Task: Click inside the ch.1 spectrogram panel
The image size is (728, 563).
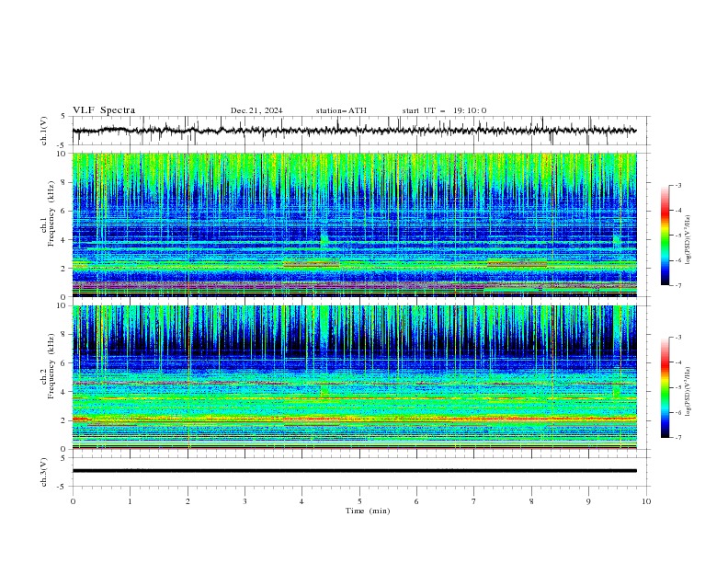Action: click(x=354, y=224)
